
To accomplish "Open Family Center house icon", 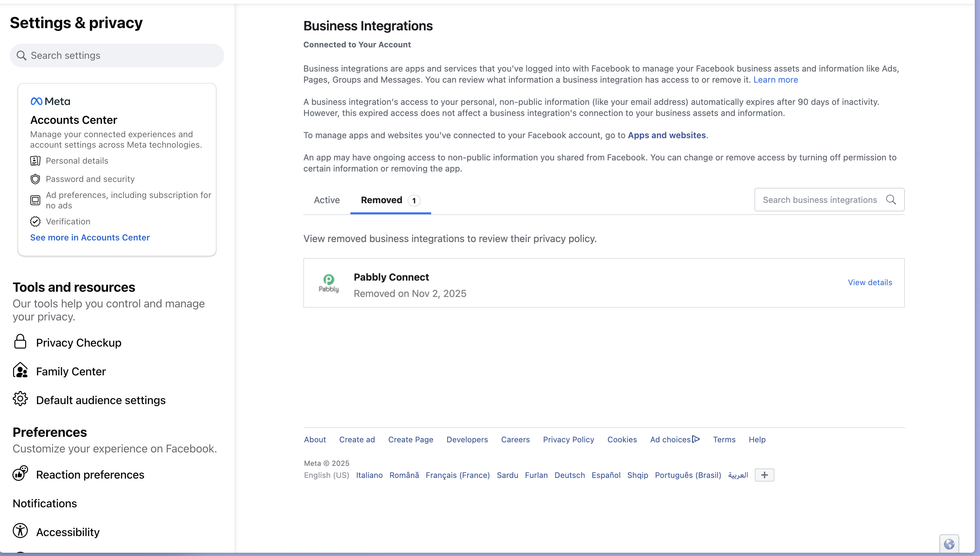I will (20, 370).
